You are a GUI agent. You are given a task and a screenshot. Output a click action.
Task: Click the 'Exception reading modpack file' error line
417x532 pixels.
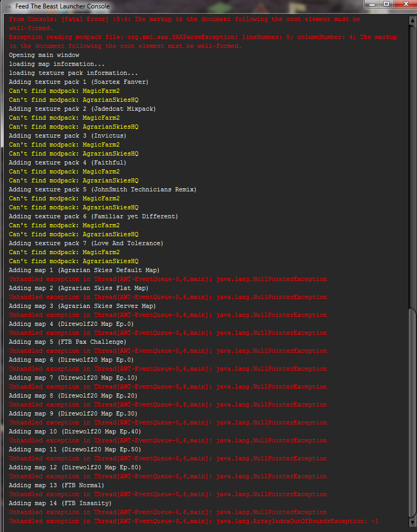click(x=203, y=42)
